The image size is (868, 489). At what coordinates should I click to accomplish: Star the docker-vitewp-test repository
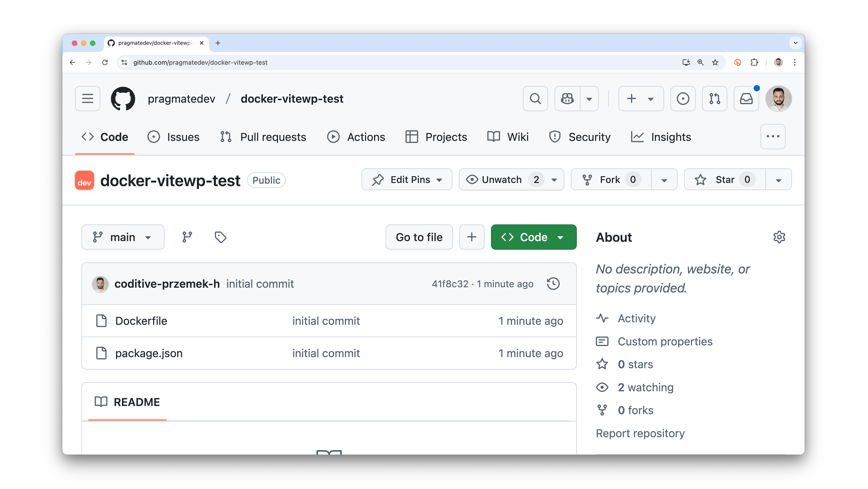pyautogui.click(x=725, y=179)
